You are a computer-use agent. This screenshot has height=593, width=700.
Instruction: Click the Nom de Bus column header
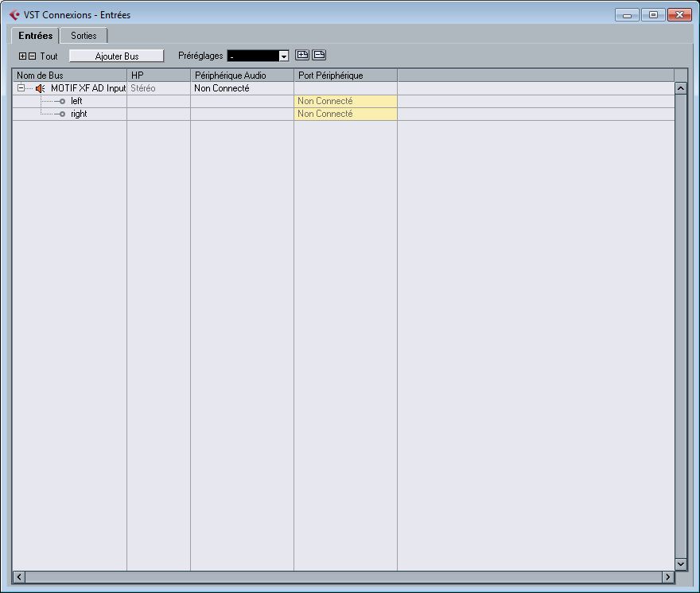pos(69,75)
